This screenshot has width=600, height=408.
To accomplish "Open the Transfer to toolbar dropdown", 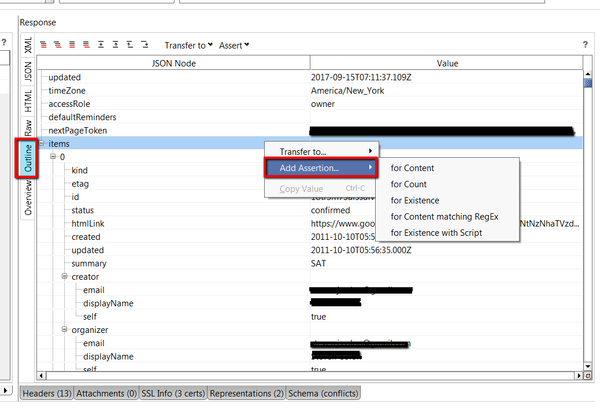I will tap(188, 45).
